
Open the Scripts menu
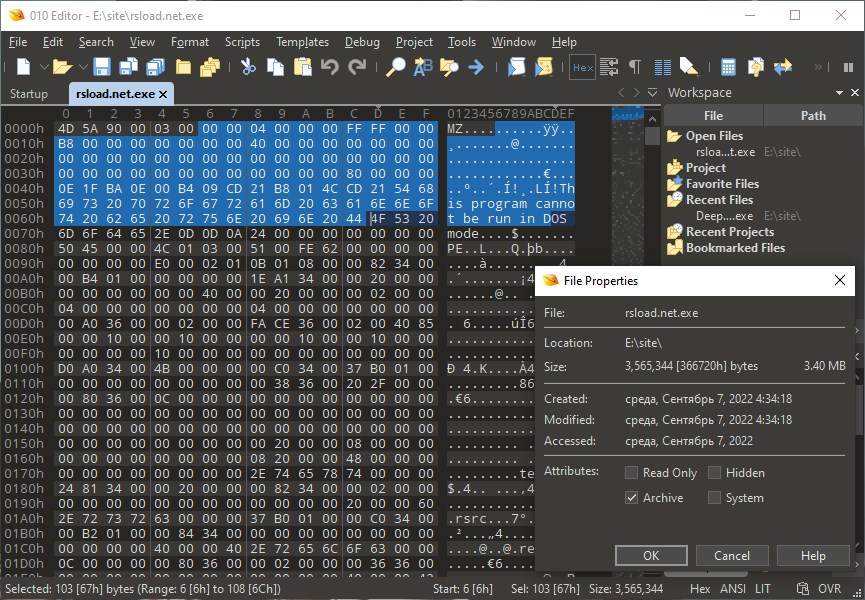(242, 42)
